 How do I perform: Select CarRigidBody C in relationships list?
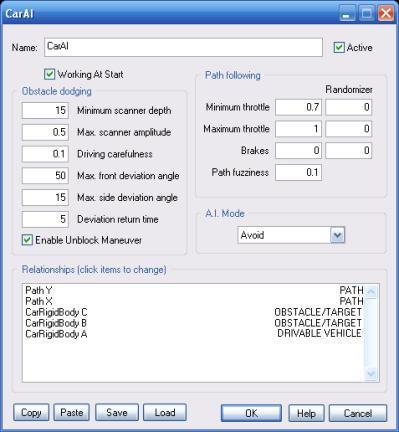point(194,312)
